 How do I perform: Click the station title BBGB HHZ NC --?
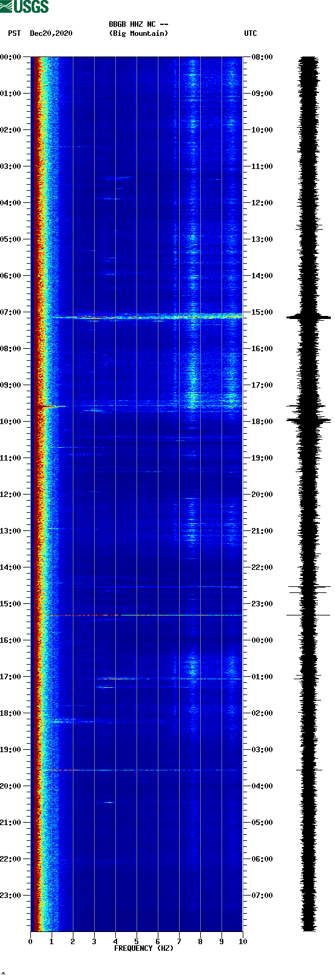tap(138, 24)
